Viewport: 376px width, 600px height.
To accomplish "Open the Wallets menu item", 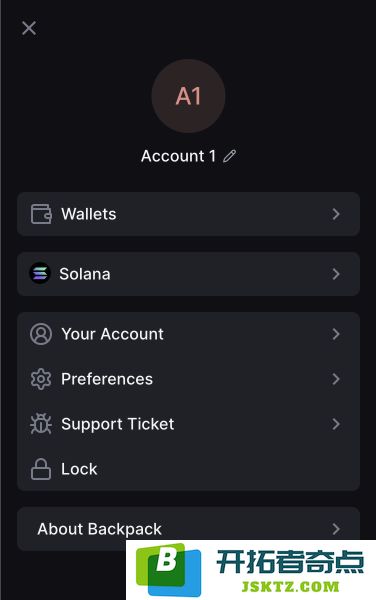I will 188,214.
